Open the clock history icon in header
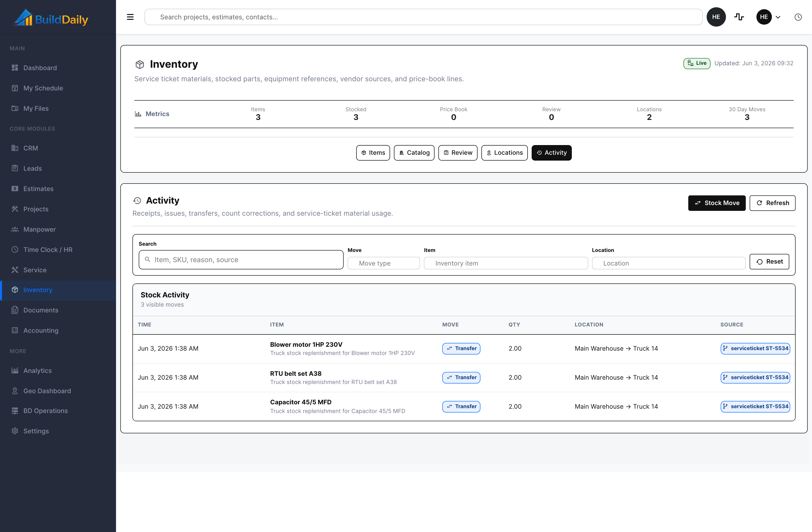Image resolution: width=812 pixels, height=532 pixels. click(798, 17)
